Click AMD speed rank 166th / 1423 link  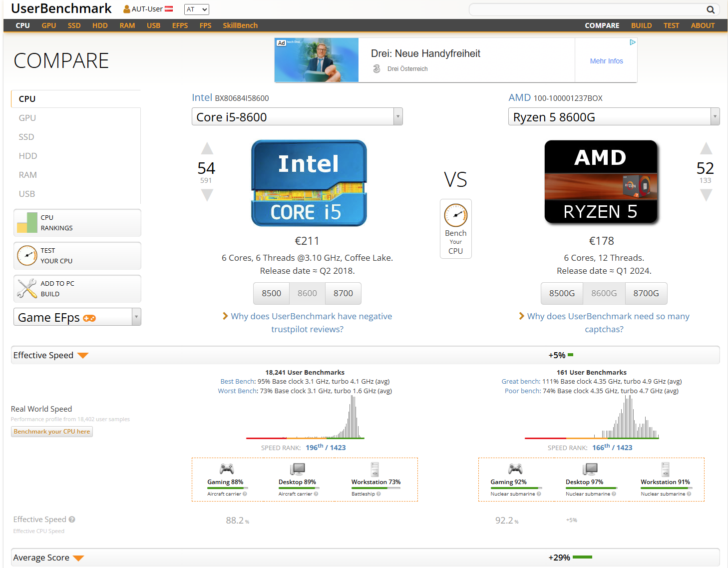(x=612, y=447)
